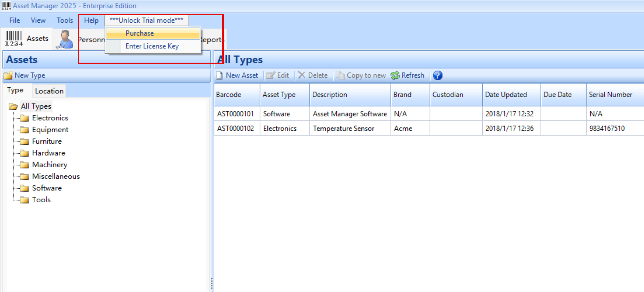Click the blue help question mark icon

tap(437, 75)
